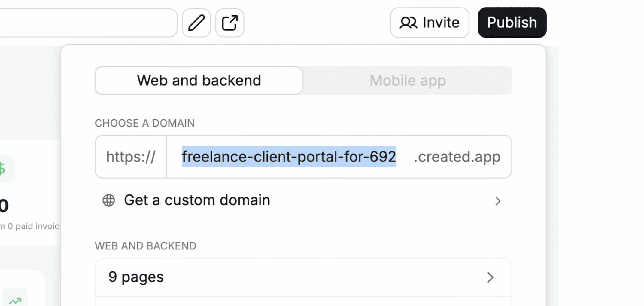This screenshot has height=306, width=644.
Task: Click the pencil edit icon
Action: pos(196,23)
